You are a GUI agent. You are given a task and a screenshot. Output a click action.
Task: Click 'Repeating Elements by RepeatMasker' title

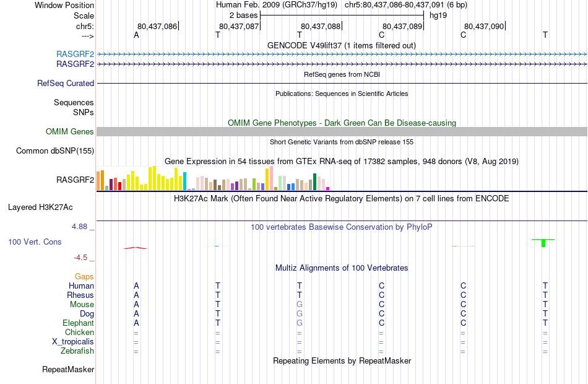pos(342,360)
